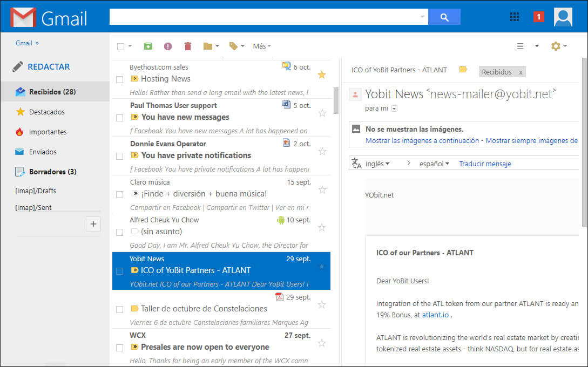
Task: Click the Gmail logo envelope icon
Action: [x=23, y=17]
